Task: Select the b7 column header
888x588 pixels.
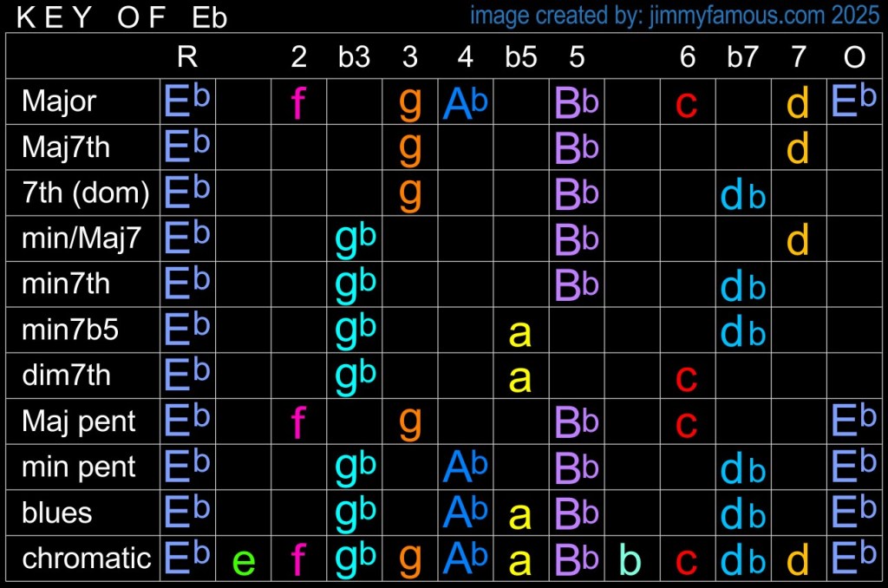Action: point(743,57)
